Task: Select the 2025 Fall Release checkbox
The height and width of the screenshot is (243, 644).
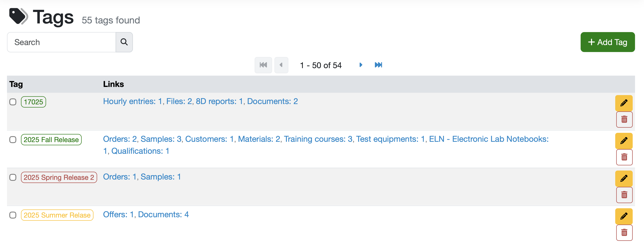Action: [x=13, y=140]
